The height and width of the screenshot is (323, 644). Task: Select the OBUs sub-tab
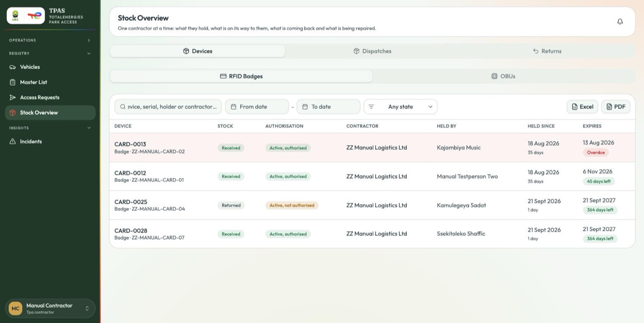(x=503, y=76)
